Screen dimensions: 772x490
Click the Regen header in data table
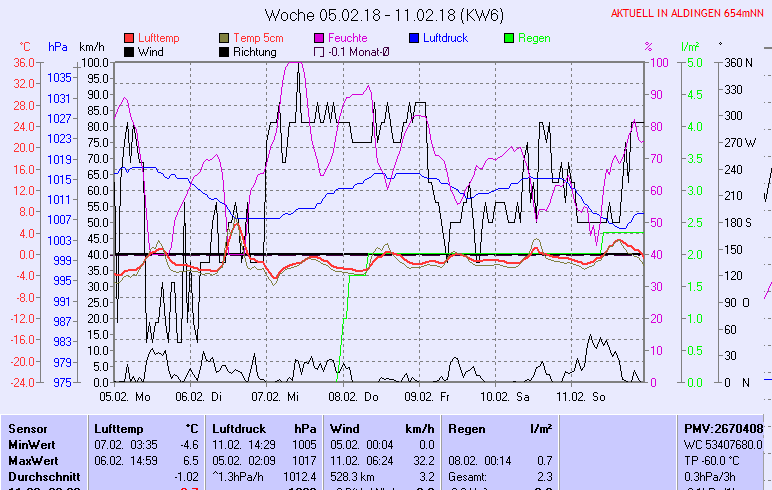pos(467,428)
